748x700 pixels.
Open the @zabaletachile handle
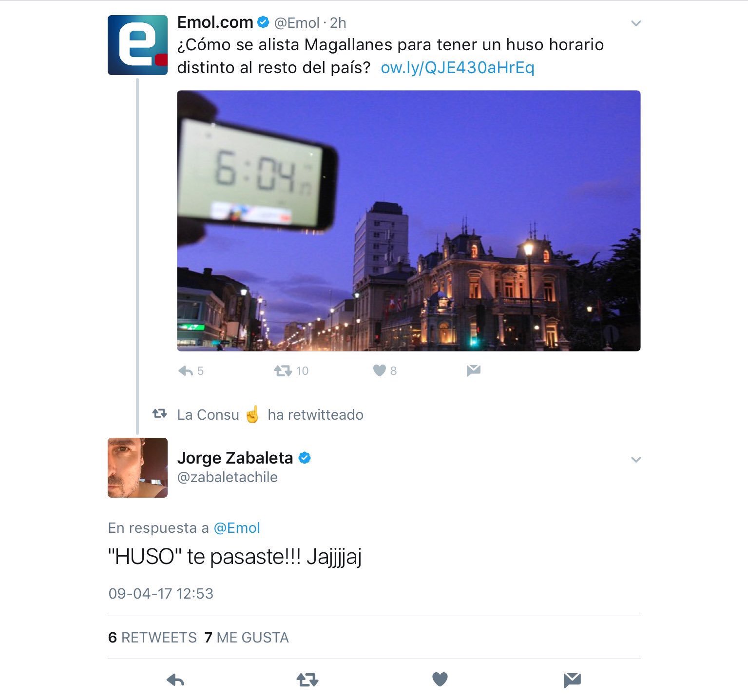[227, 477]
